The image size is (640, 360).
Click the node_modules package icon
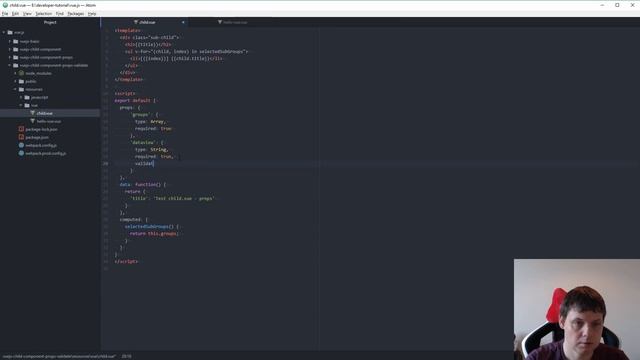pyautogui.click(x=22, y=73)
